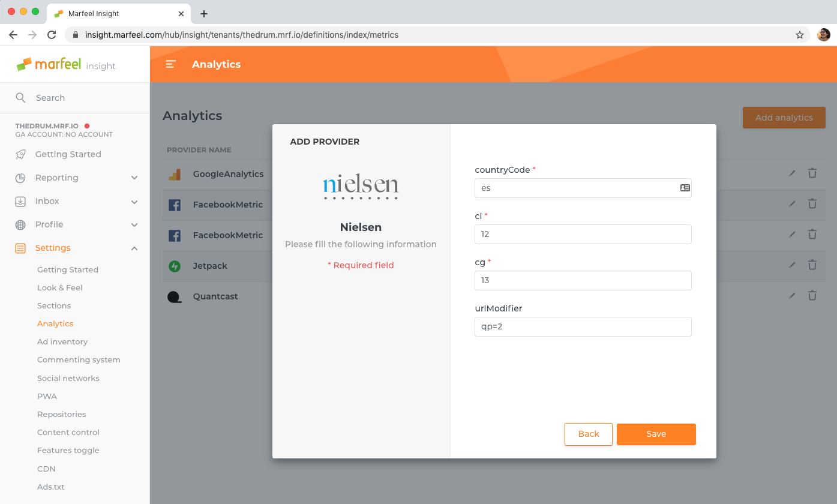Click the Profile globe icon
This screenshot has width=837, height=504.
pos(20,224)
